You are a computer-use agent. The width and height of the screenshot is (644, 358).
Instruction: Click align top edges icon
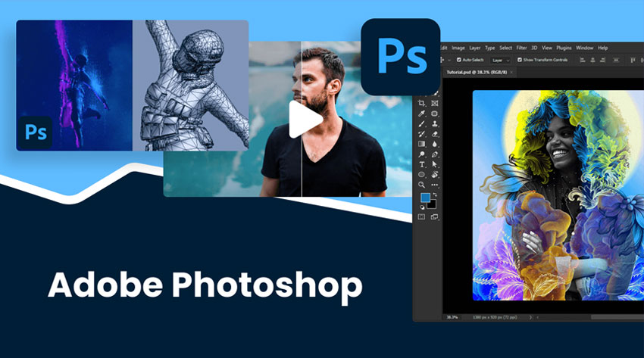point(633,60)
